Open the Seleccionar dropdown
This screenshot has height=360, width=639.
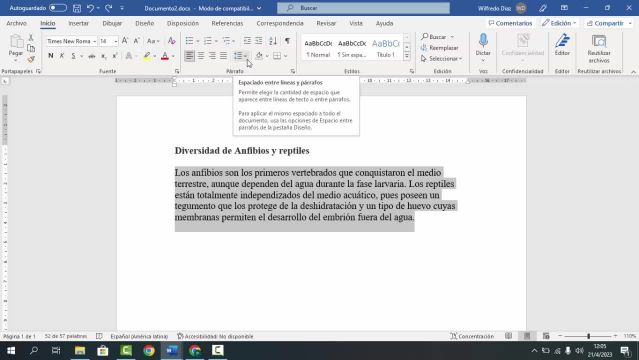pyautogui.click(x=442, y=59)
